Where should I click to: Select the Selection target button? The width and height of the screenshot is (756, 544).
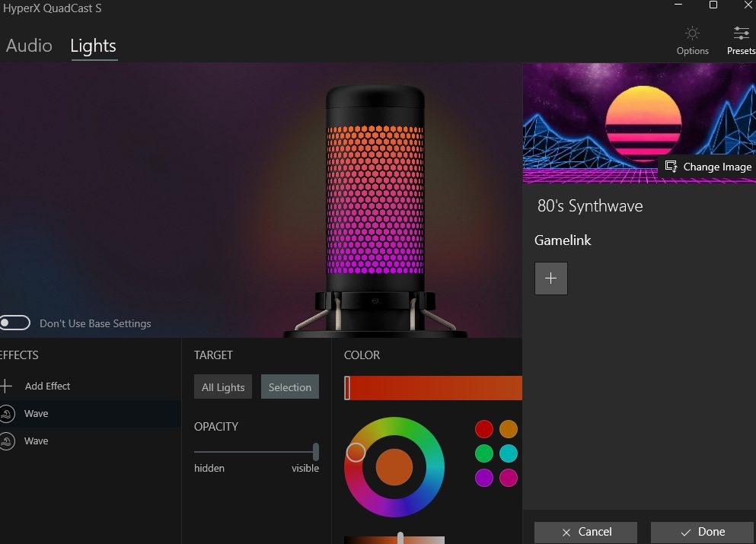coord(290,387)
